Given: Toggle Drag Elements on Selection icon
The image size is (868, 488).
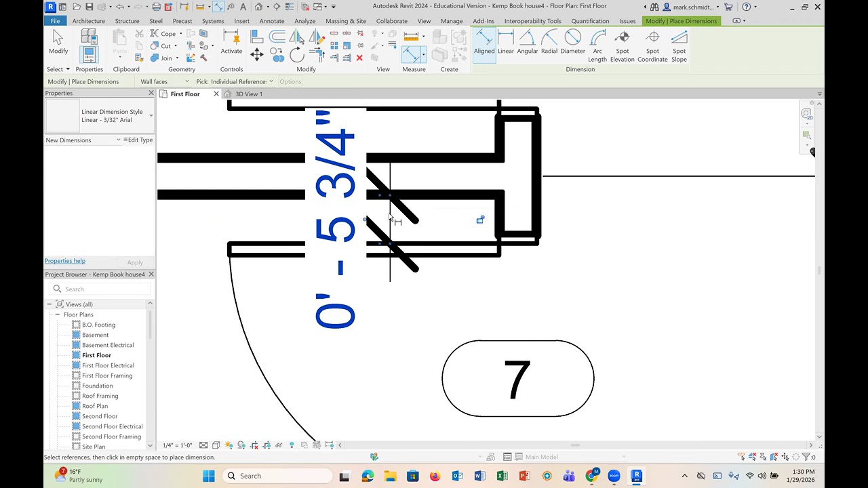Looking at the screenshot, I should coord(786,457).
